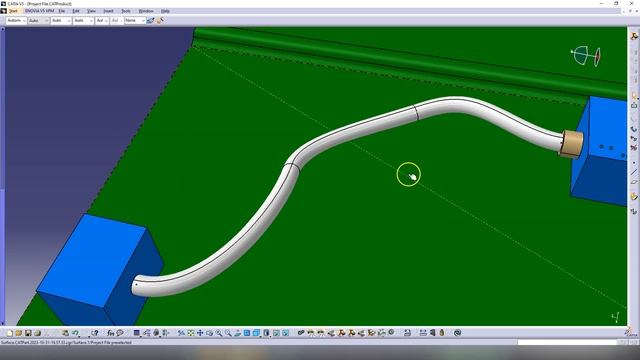Click the Rotate view icon
Screen dimensions: 640x360
[209, 333]
